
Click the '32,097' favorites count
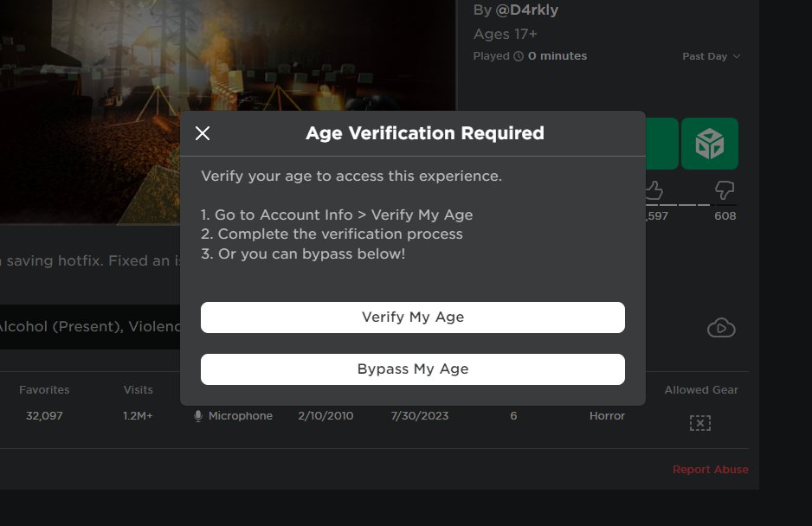44,416
